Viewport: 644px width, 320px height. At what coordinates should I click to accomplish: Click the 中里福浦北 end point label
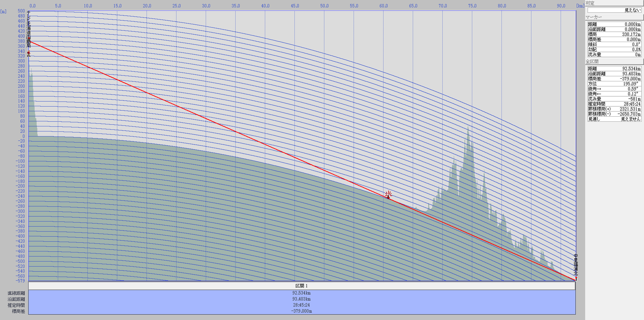576,265
